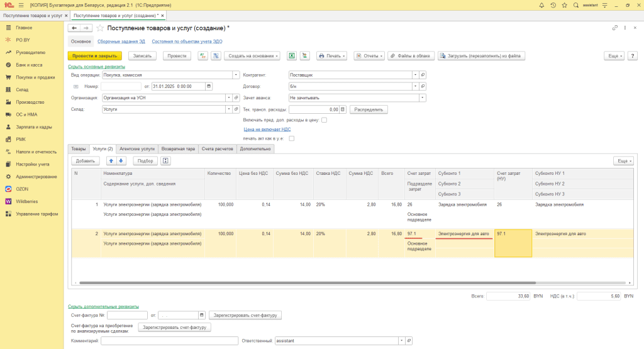Viewport: 644px width, 349px height.
Task: Open 'Банк и касса' section in sidebar
Action: pos(29,65)
